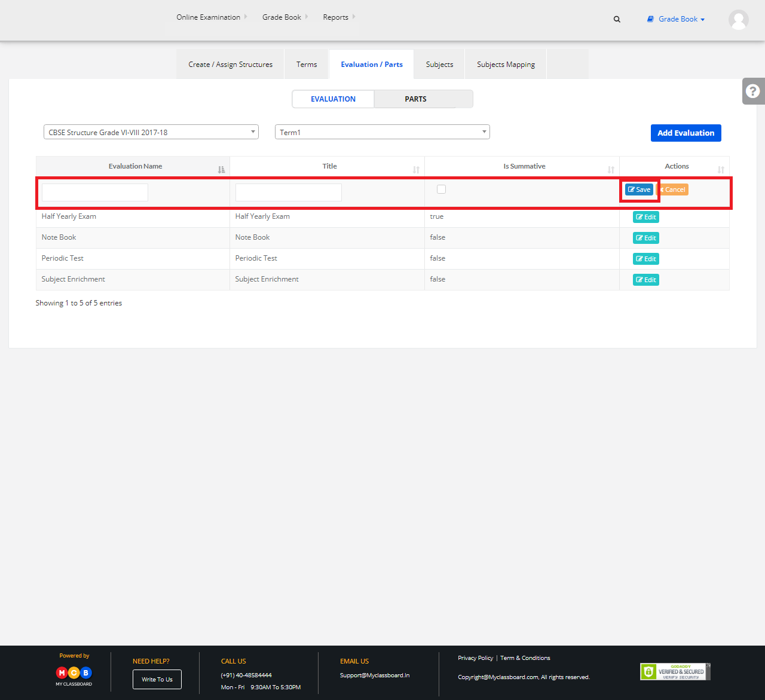
Task: Select the Evaluation / Parts tab
Action: click(372, 65)
